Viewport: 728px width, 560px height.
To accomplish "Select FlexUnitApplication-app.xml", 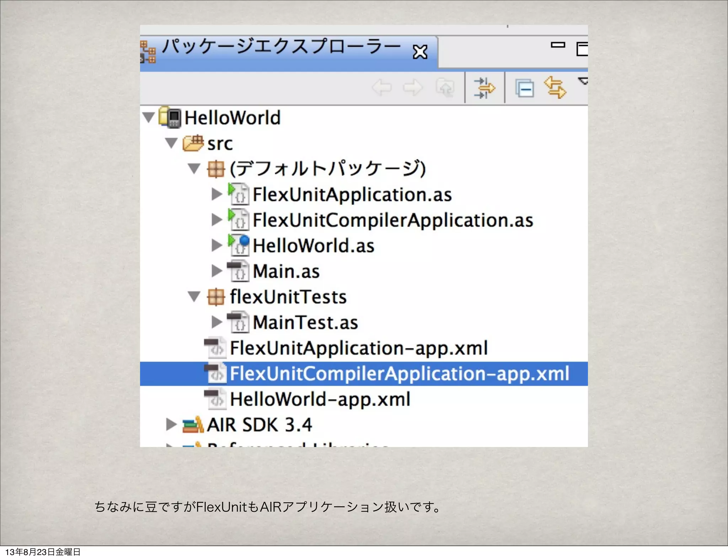I will [359, 348].
